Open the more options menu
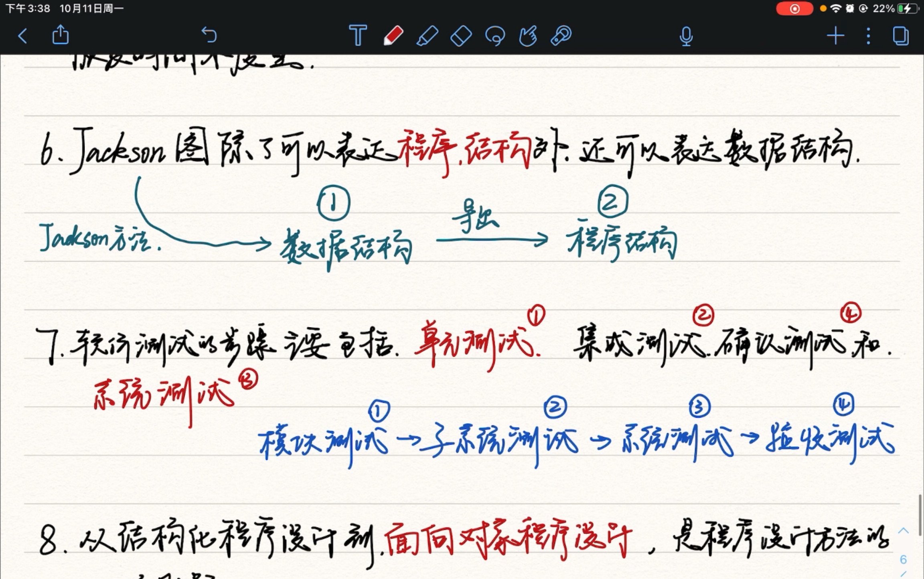The image size is (924, 579). point(868,36)
